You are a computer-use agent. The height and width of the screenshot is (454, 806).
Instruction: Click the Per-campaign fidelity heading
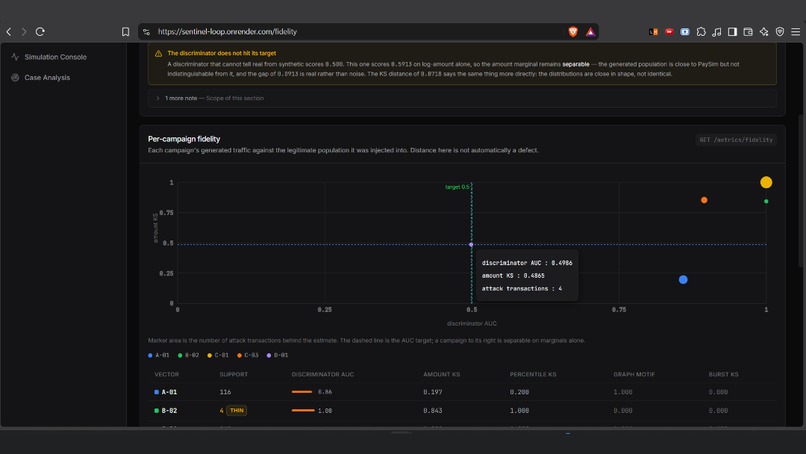click(184, 139)
